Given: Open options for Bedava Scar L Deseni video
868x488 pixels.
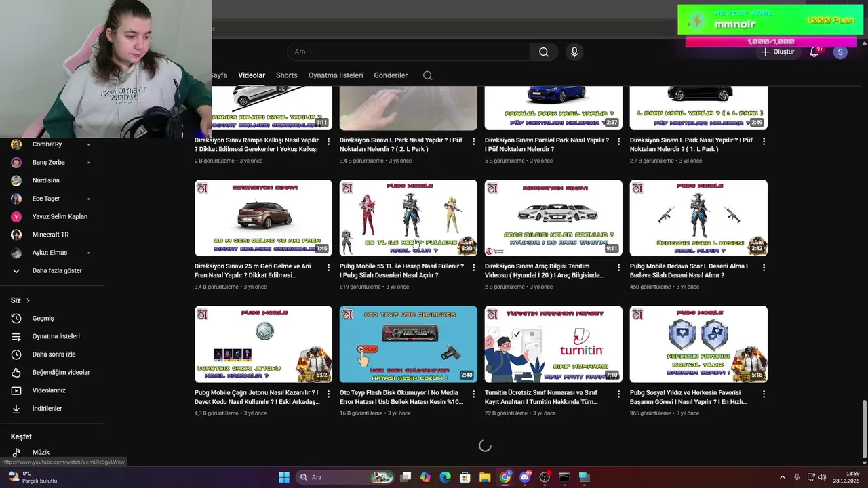Looking at the screenshot, I should (764, 268).
